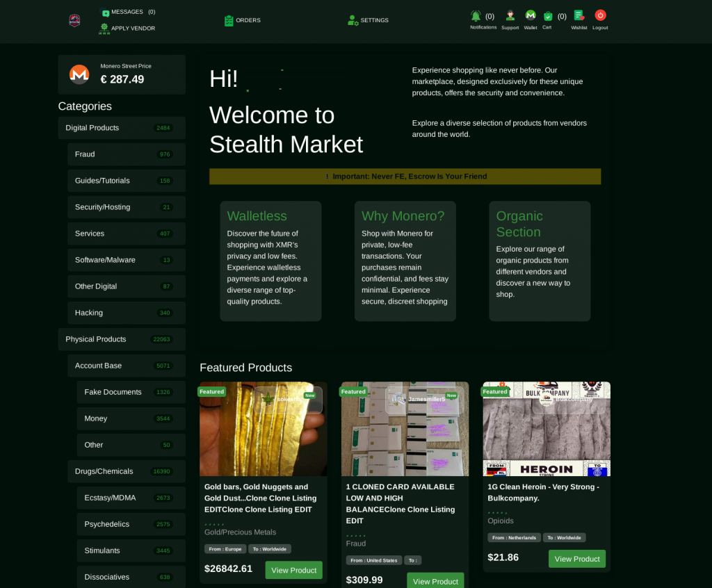Viewport: 712px width, 588px height.
Task: Click the 22063 count badge for Physical Products
Action: 161,339
